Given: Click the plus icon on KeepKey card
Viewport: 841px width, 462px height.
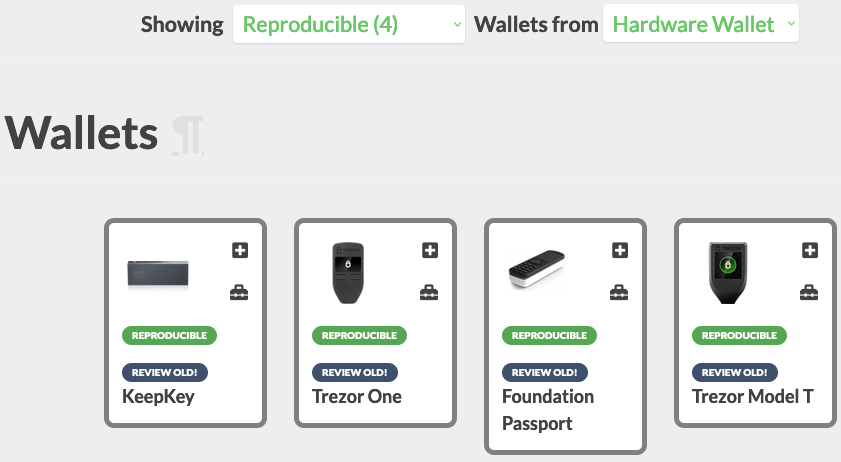Looking at the screenshot, I should [x=240, y=250].
